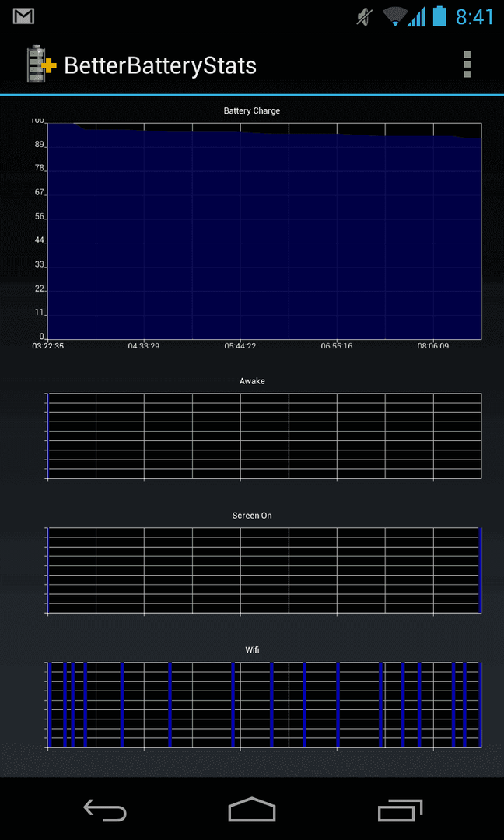Tap the Android Home navigation button

point(252,809)
